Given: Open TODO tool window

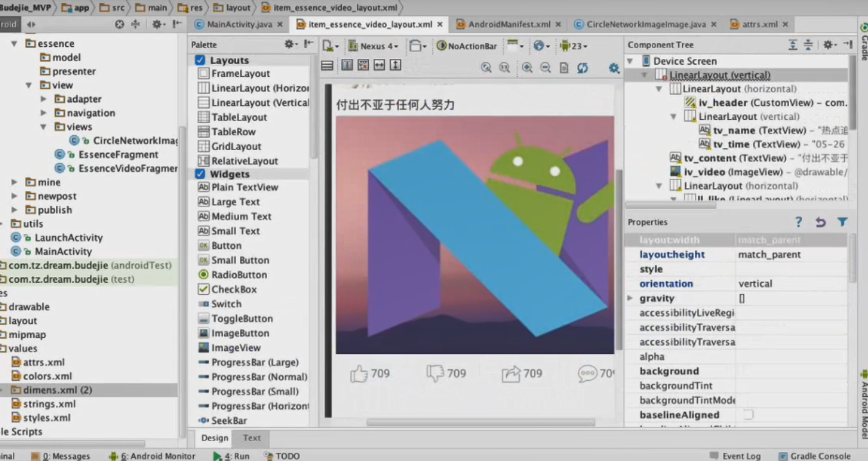Looking at the screenshot, I should (282, 456).
